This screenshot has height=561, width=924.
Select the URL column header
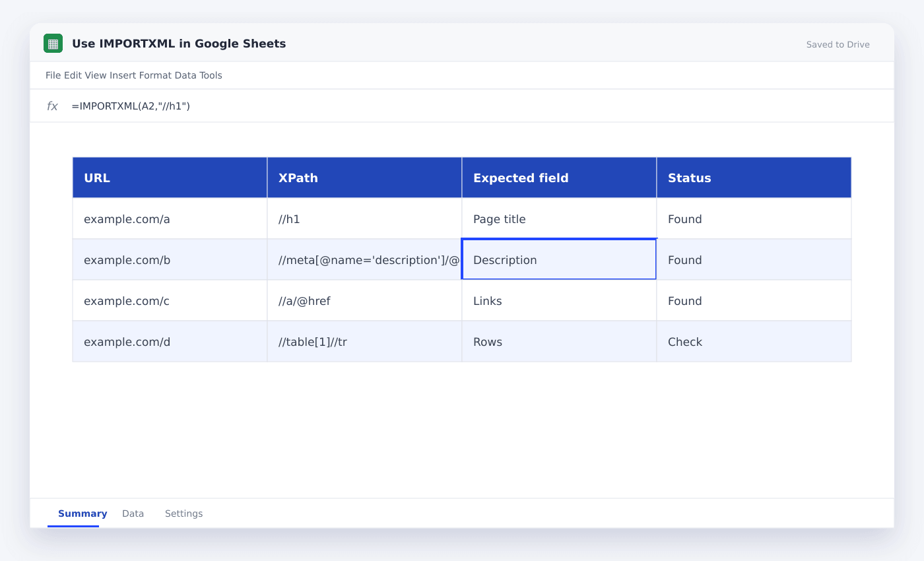[x=170, y=178]
